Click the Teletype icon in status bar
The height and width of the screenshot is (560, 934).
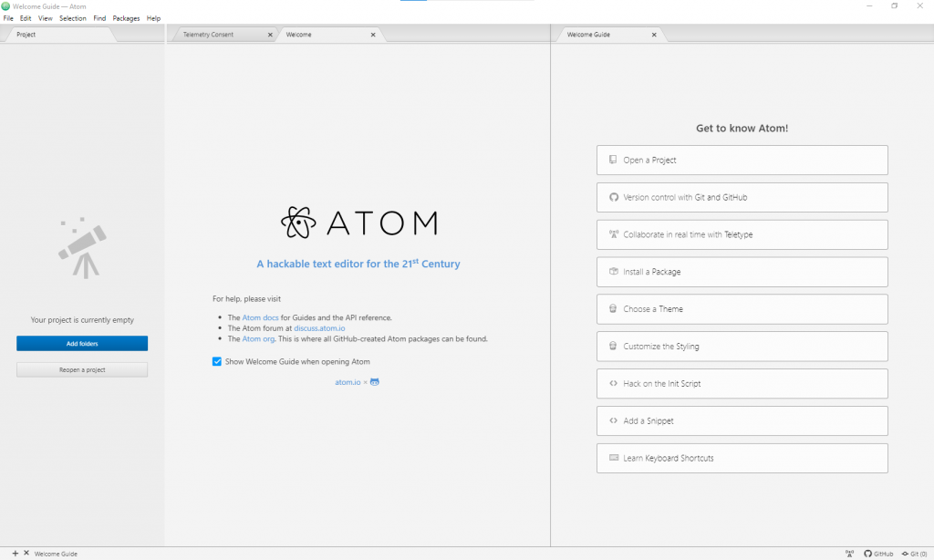pos(849,554)
